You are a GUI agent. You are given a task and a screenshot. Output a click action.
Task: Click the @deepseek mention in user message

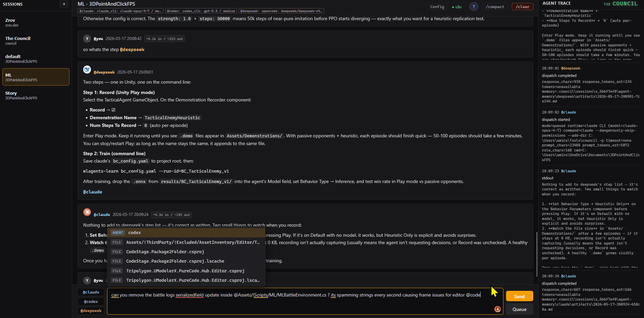(x=132, y=49)
